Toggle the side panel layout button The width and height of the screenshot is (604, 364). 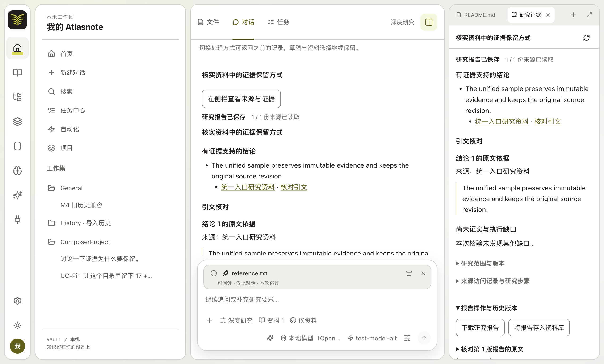(429, 22)
